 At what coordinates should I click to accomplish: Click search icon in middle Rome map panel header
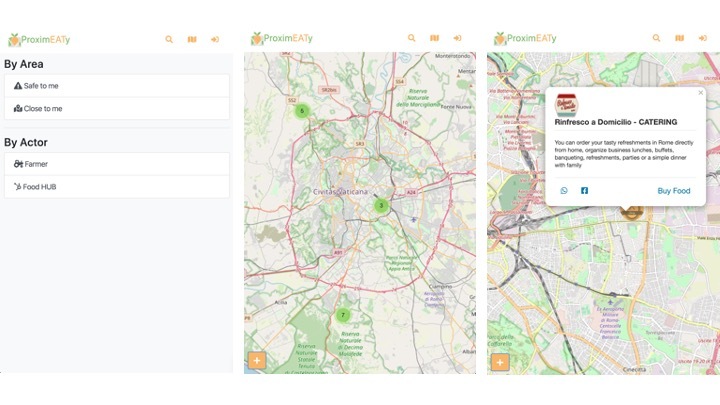tap(411, 38)
